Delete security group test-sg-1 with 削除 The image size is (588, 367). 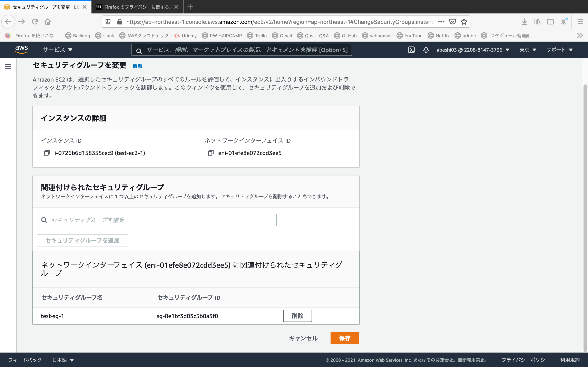coord(297,316)
